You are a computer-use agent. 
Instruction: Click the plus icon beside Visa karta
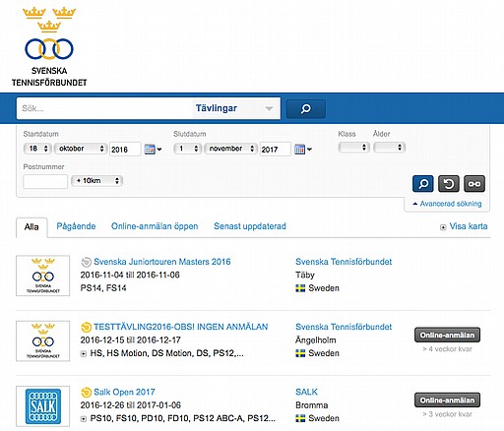[443, 227]
